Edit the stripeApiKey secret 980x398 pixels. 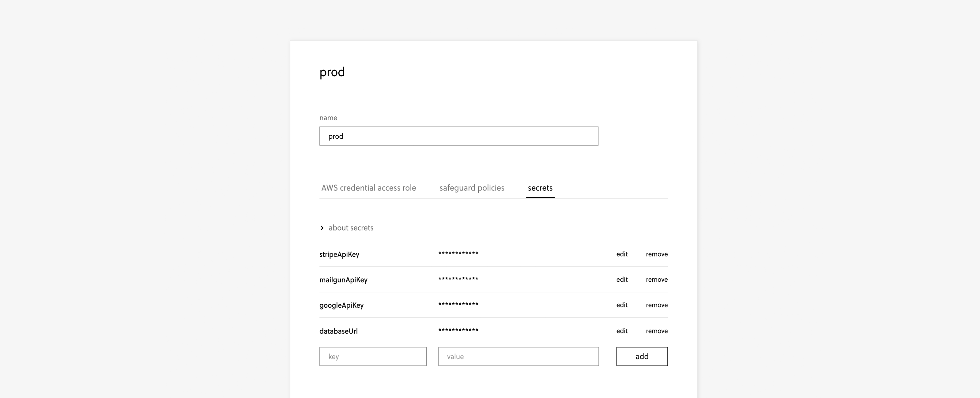[x=622, y=254]
